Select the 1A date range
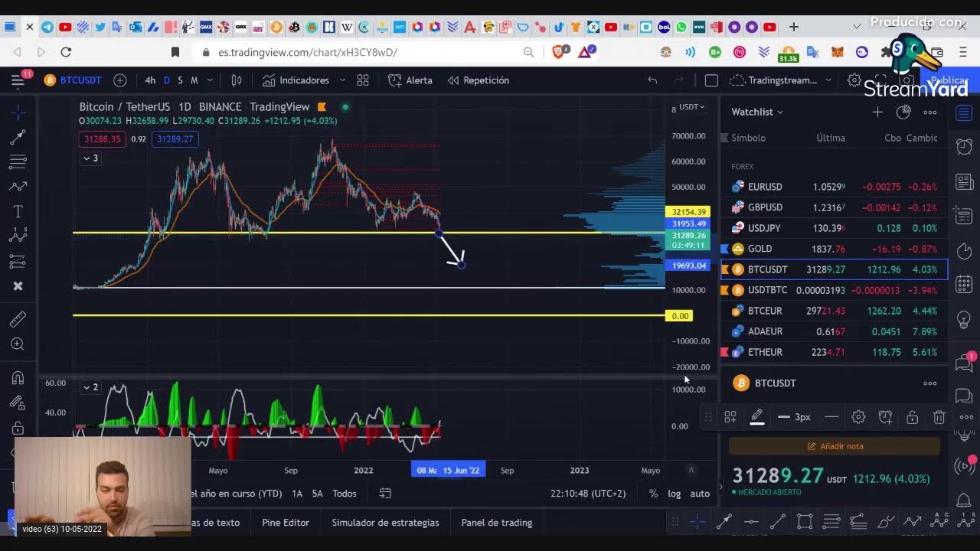Screen dimensions: 980x551 [x=297, y=494]
